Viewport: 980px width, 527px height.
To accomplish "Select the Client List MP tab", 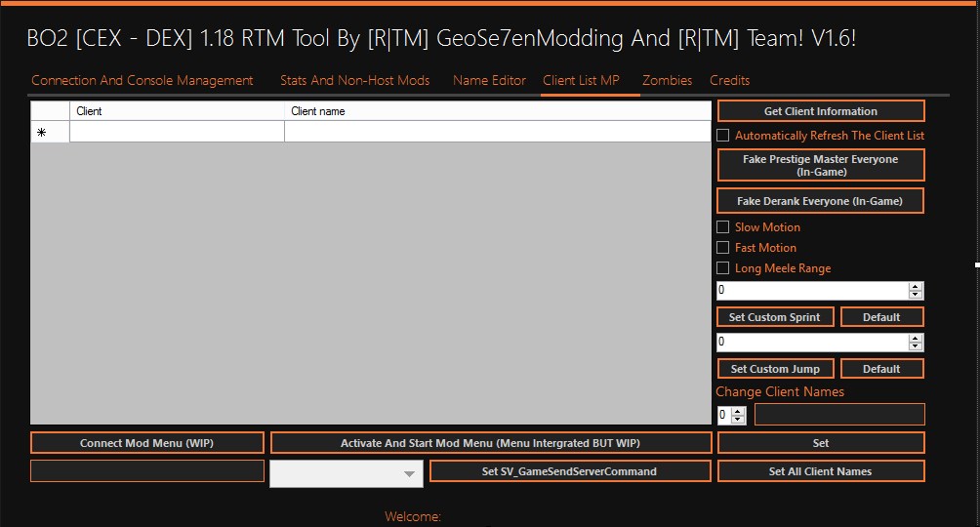I will coord(581,81).
